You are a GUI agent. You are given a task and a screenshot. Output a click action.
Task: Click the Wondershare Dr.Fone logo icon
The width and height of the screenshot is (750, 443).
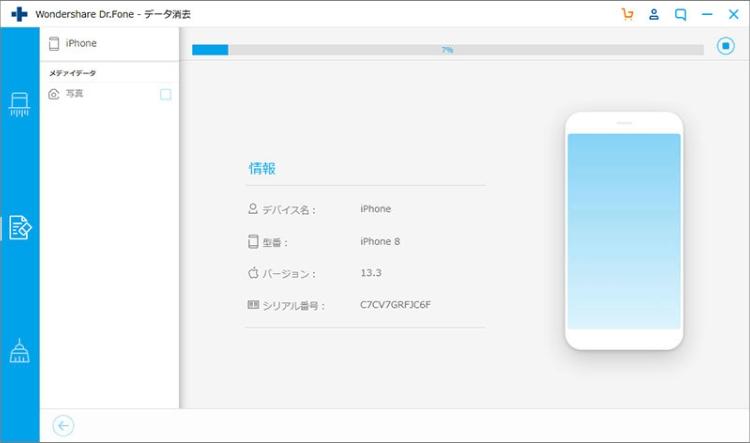[x=19, y=15]
